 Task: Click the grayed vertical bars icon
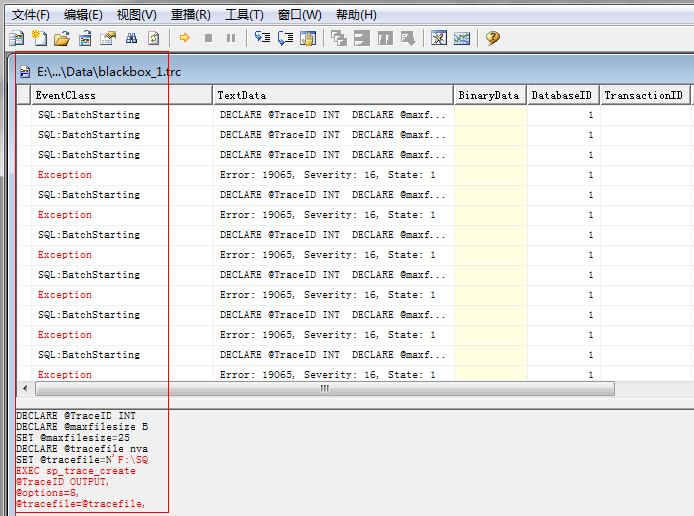[x=385, y=38]
